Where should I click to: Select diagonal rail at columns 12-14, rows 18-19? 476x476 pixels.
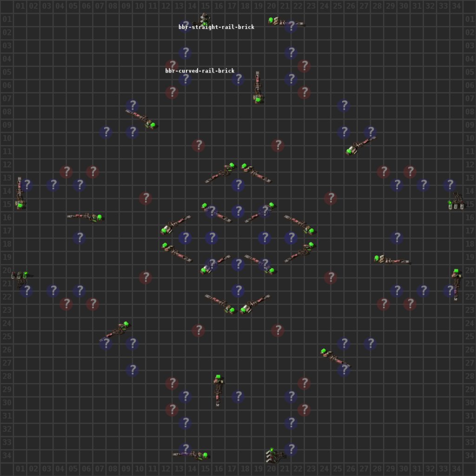coord(177,252)
